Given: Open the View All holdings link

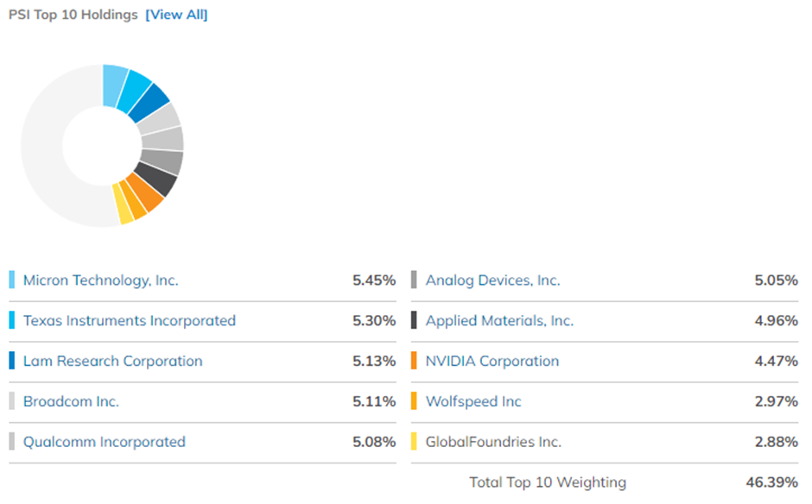Looking at the screenshot, I should [x=176, y=15].
